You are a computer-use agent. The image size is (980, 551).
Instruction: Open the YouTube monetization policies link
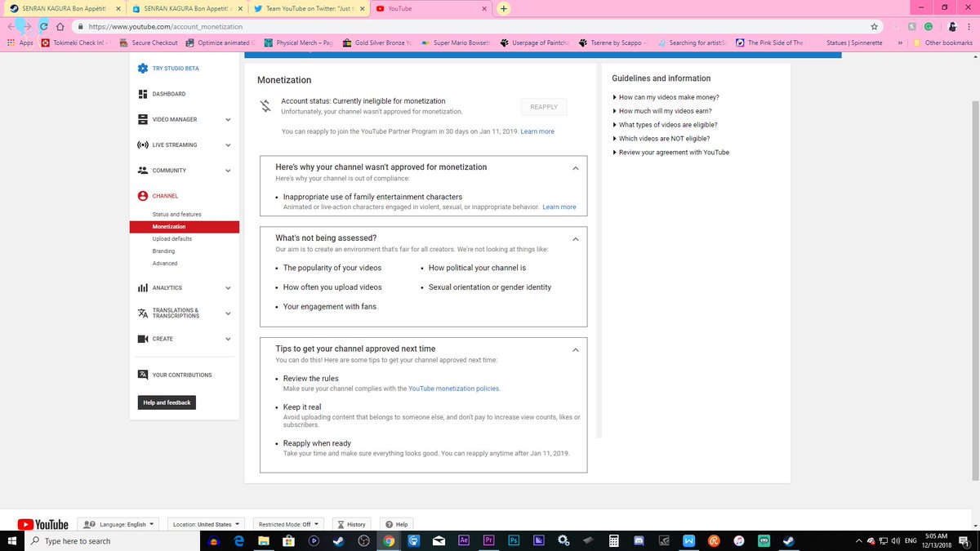pyautogui.click(x=453, y=389)
